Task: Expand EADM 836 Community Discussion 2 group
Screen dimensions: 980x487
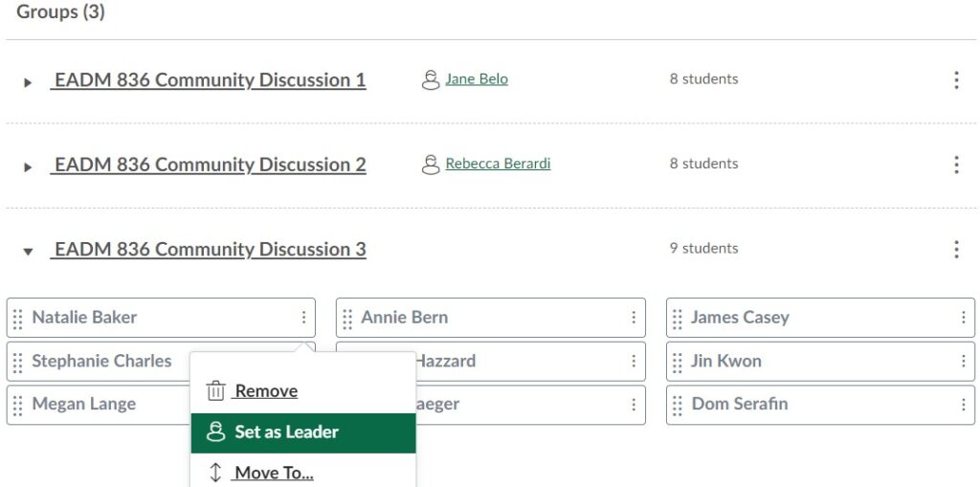Action: coord(28,166)
